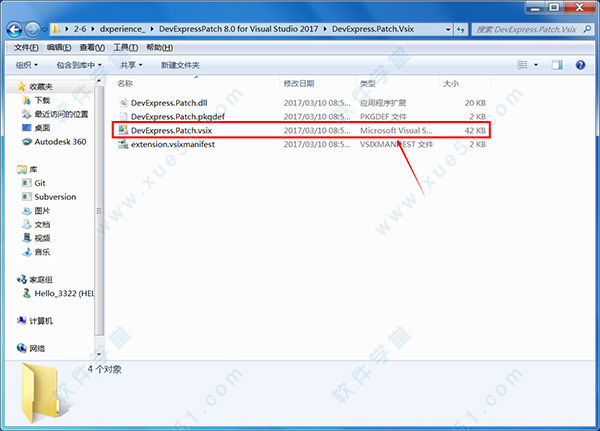Click the Autodesk 360 sidebar icon
The image size is (600, 431).
[x=27, y=142]
